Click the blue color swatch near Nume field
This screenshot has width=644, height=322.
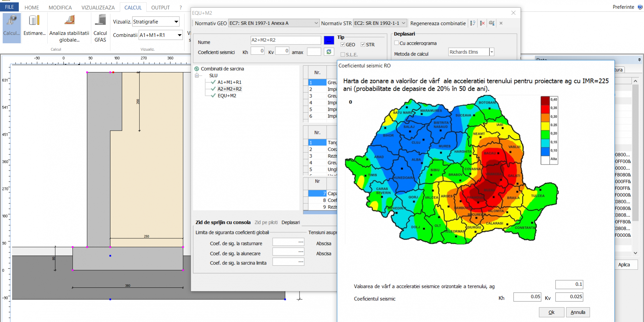pos(329,40)
